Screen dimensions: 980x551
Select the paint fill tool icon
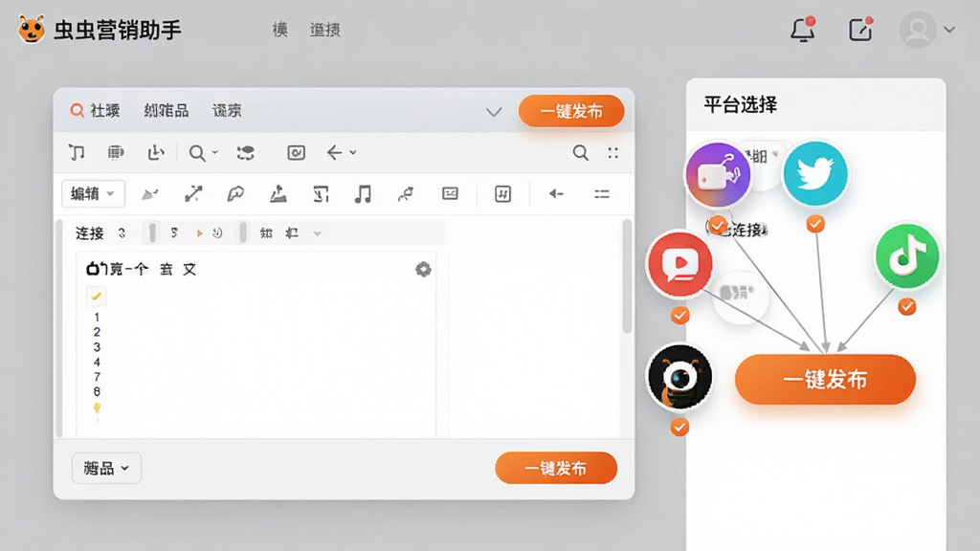(x=278, y=194)
